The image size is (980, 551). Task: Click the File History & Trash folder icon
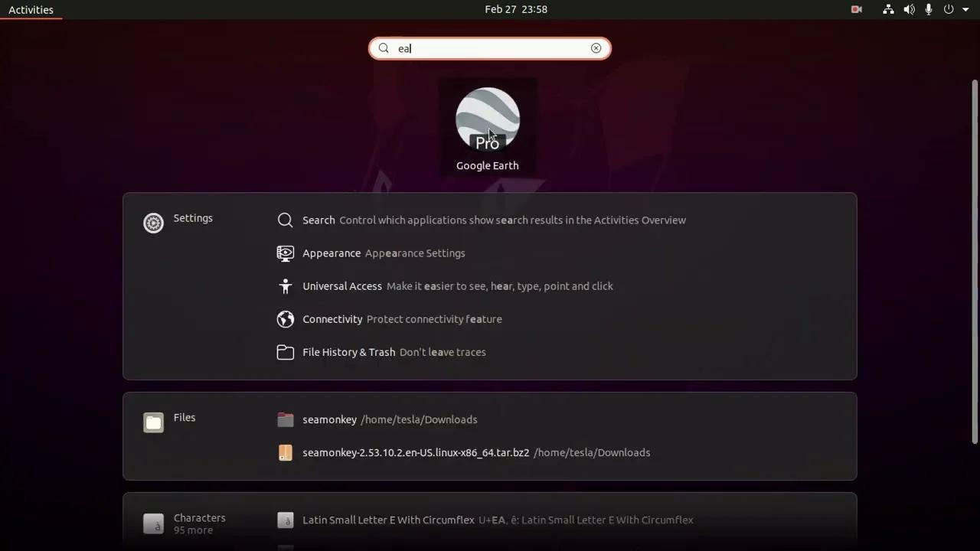(x=286, y=352)
